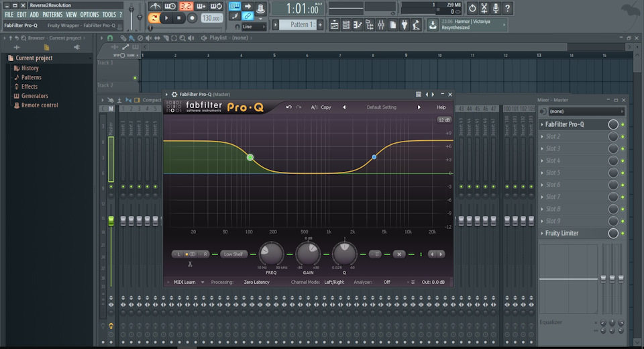
Task: Open the Pattern 1 selector
Action: 298,25
